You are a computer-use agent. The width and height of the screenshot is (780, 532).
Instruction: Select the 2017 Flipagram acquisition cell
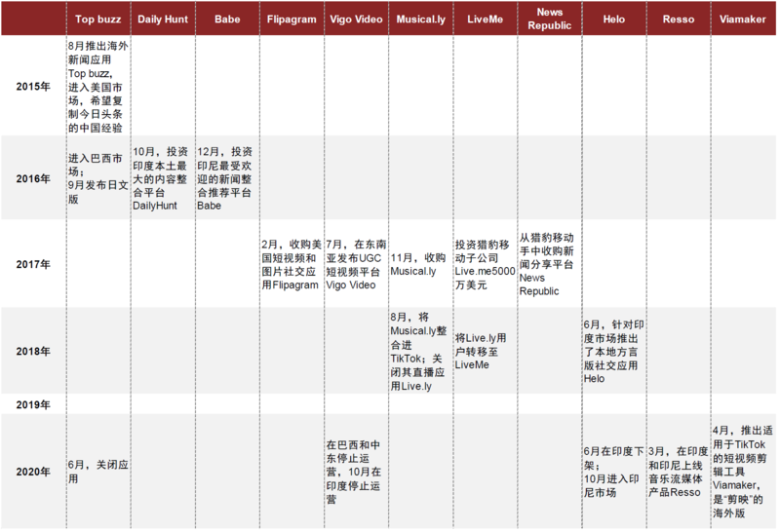pyautogui.click(x=292, y=264)
